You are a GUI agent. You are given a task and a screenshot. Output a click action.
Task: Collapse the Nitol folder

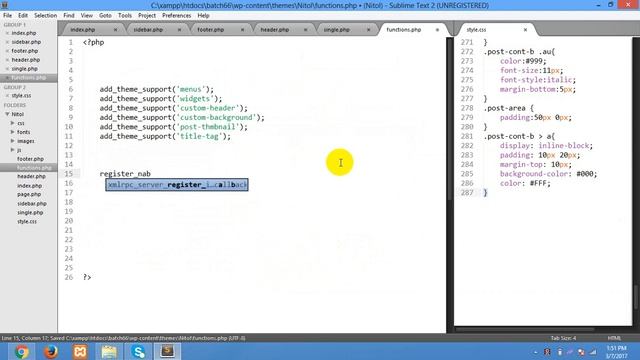click(x=7, y=114)
